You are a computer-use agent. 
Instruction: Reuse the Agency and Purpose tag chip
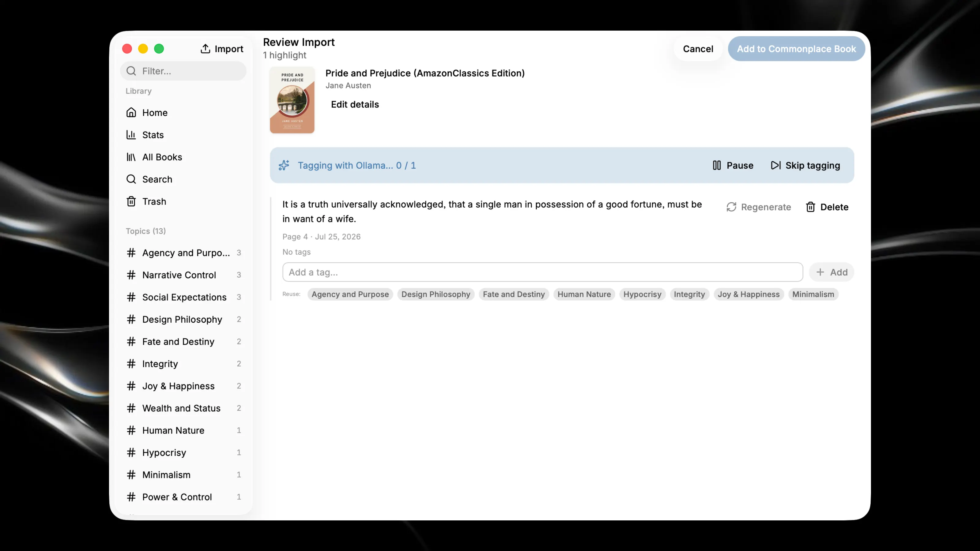point(350,294)
